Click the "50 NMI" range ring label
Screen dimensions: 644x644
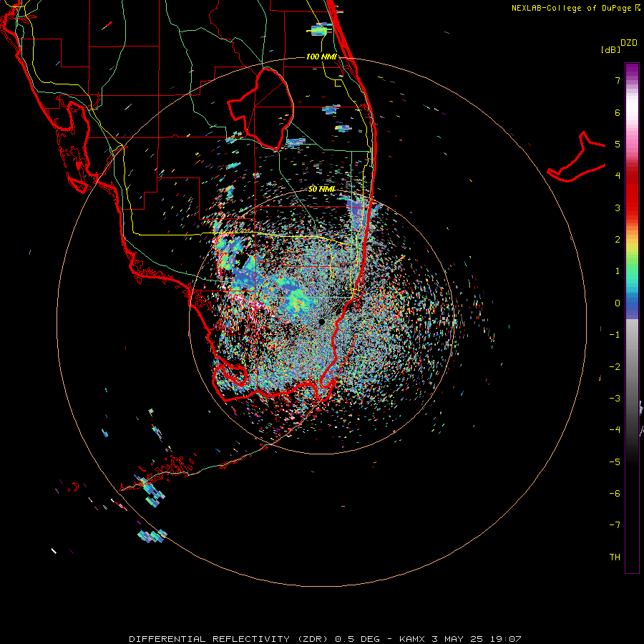(x=321, y=189)
